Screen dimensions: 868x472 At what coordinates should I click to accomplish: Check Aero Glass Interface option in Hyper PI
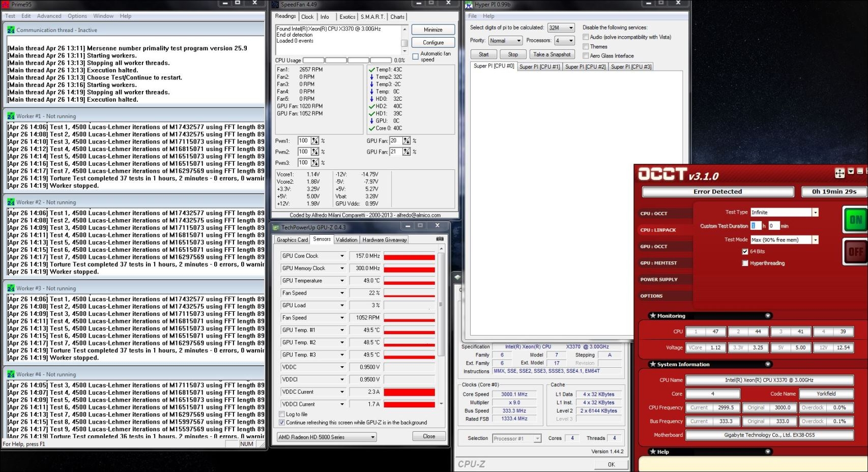pos(586,55)
